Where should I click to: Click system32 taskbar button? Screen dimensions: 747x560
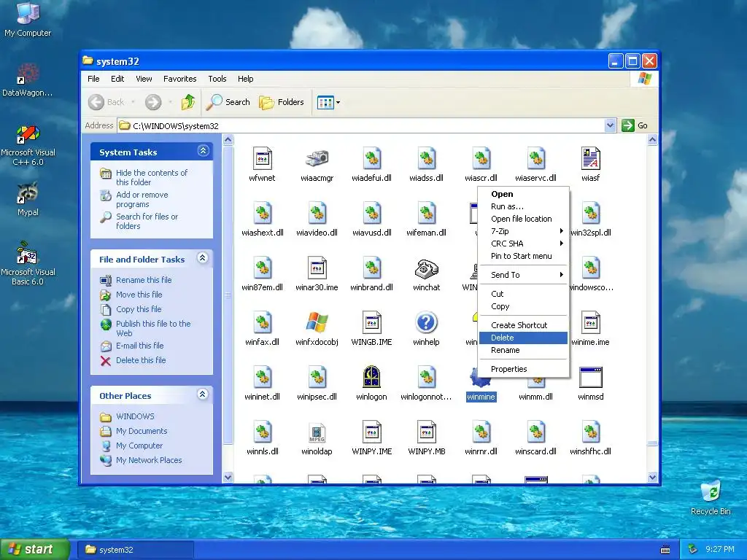click(136, 550)
